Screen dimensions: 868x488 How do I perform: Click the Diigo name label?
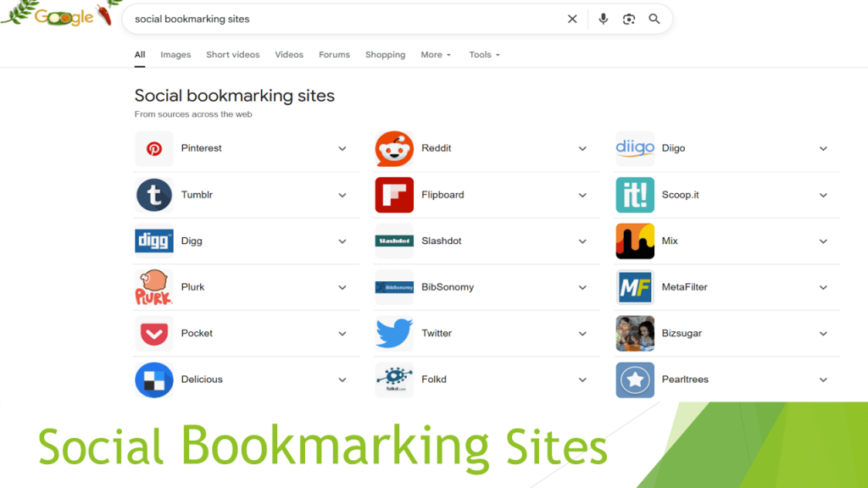point(673,148)
